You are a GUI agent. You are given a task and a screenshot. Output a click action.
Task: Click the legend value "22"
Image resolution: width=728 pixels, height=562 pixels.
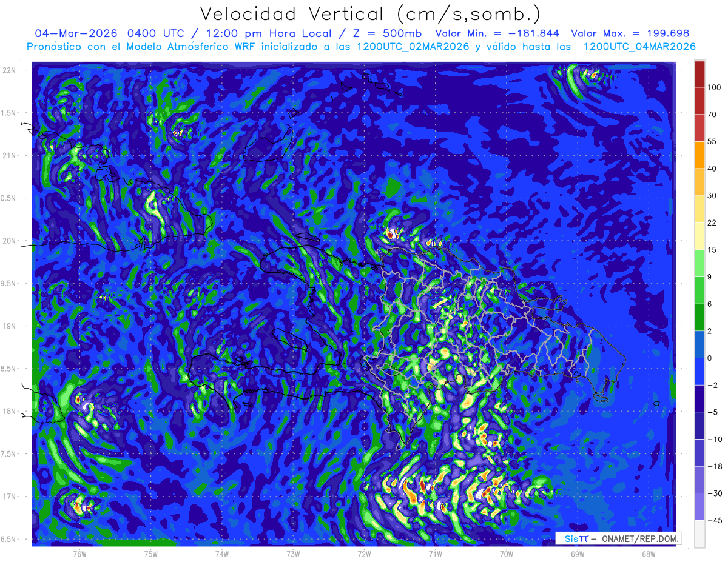[712, 222]
